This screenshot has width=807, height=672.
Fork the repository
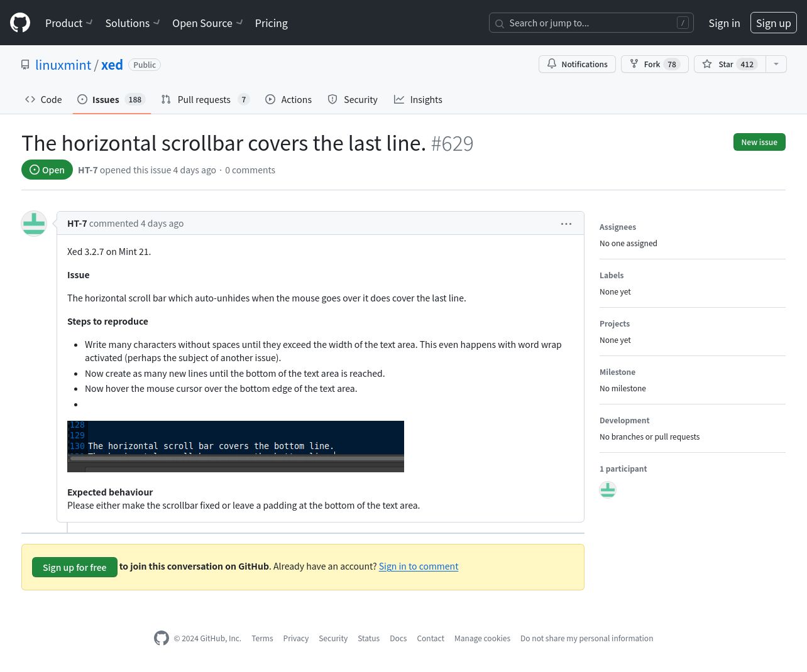655,64
